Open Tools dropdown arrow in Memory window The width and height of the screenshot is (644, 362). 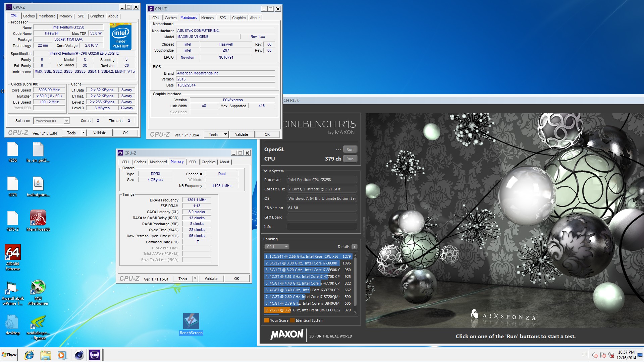tap(195, 279)
